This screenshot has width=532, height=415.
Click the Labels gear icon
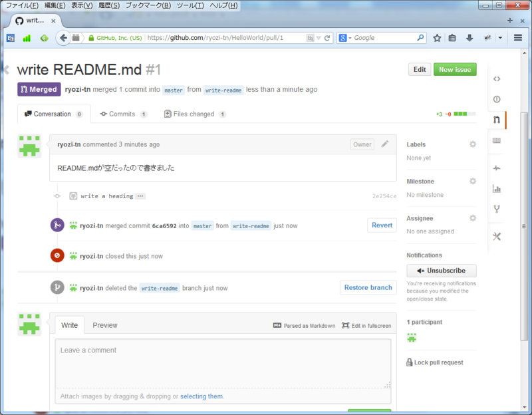(473, 144)
